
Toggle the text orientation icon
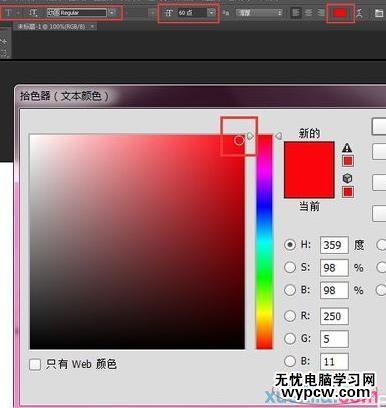coord(33,13)
